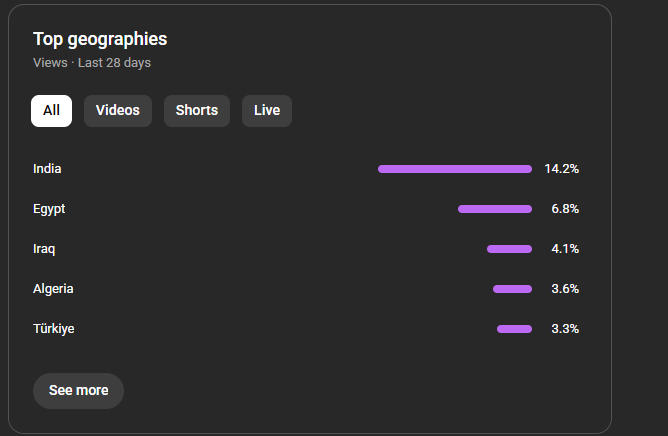This screenshot has height=436, width=668.
Task: Click the 14.2% value for India
Action: (x=562, y=169)
